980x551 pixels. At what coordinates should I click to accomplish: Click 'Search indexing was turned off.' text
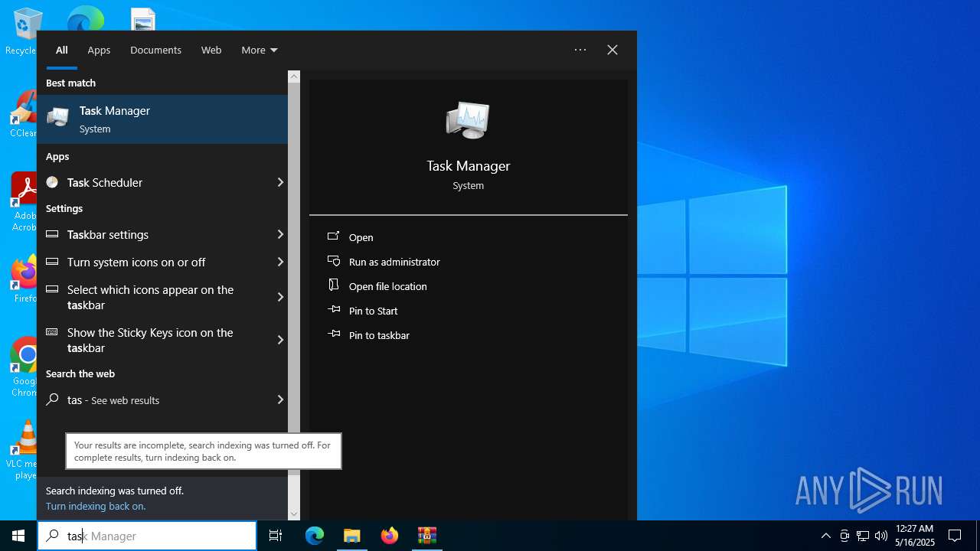coord(115,491)
